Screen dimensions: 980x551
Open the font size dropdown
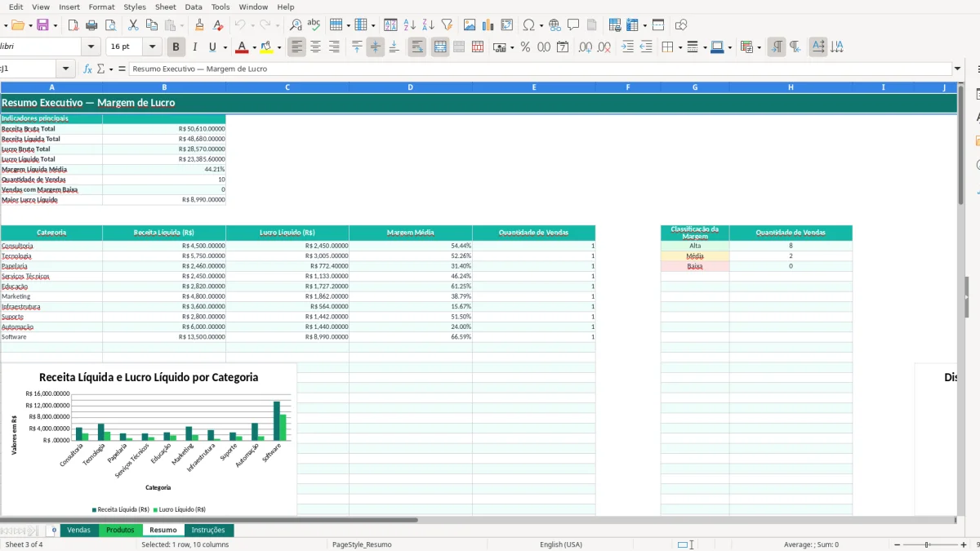click(153, 47)
